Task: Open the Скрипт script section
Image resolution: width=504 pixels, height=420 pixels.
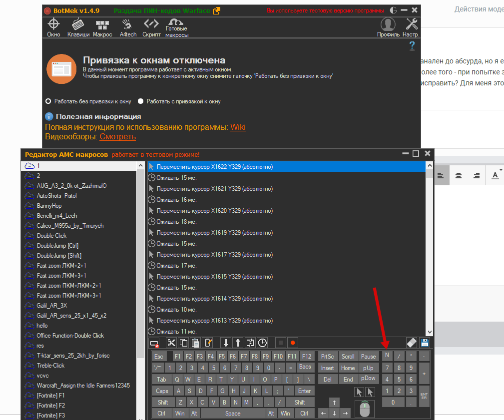Action: click(151, 28)
